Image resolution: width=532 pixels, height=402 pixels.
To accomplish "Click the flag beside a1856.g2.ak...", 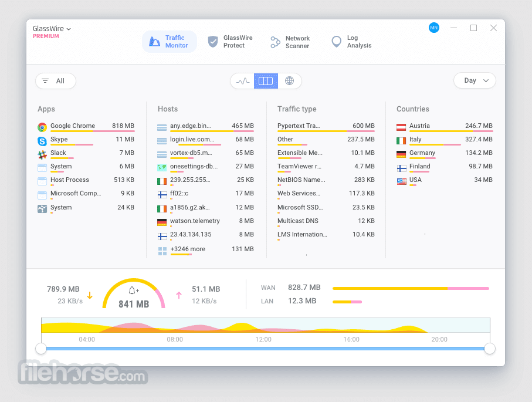I will pyautogui.click(x=162, y=209).
